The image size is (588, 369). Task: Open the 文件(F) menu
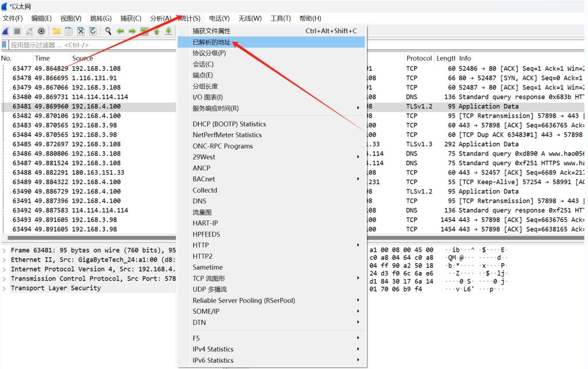point(13,18)
